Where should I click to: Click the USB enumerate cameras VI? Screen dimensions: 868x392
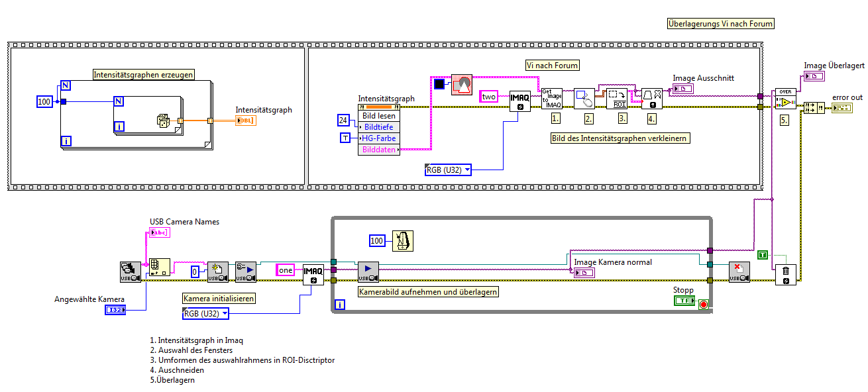click(x=131, y=271)
